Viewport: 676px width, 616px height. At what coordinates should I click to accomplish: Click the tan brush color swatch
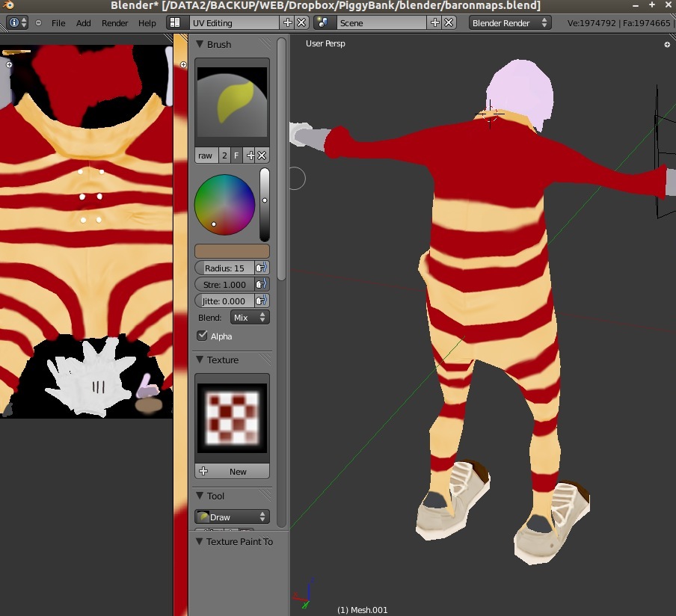232,250
